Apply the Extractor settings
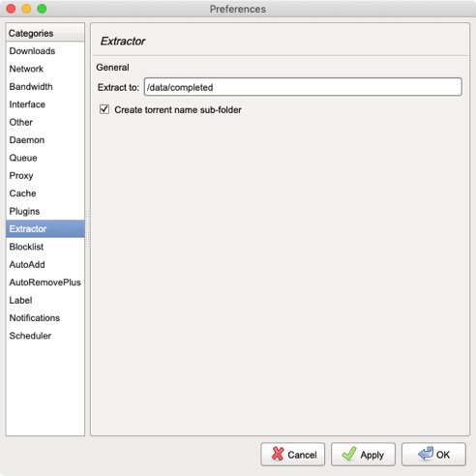 [x=363, y=455]
